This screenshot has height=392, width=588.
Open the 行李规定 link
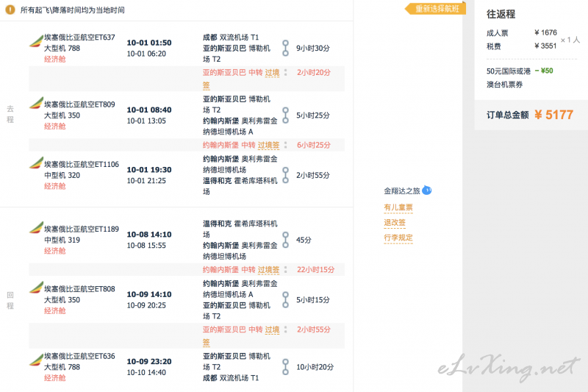(x=398, y=238)
